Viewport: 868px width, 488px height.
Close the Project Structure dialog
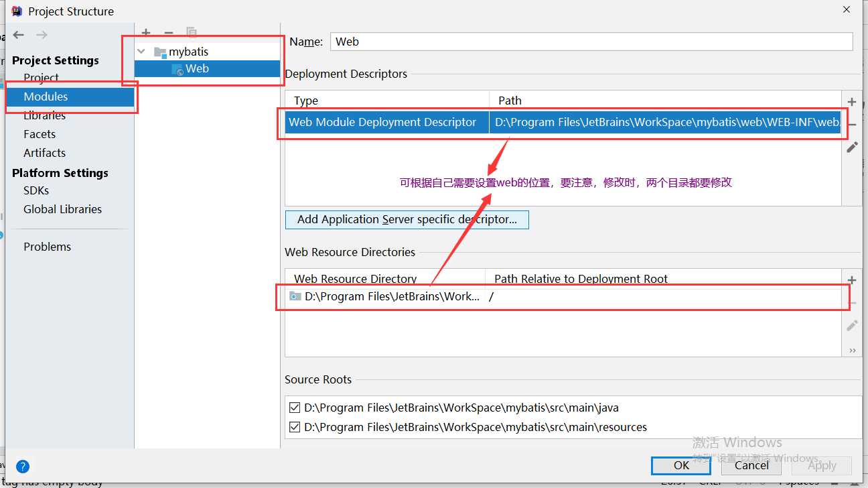847,9
